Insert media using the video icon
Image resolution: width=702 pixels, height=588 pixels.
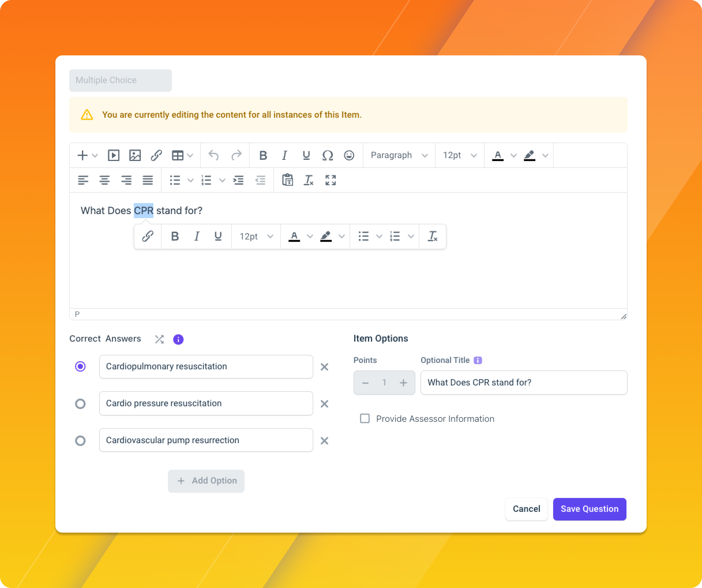[x=114, y=156]
